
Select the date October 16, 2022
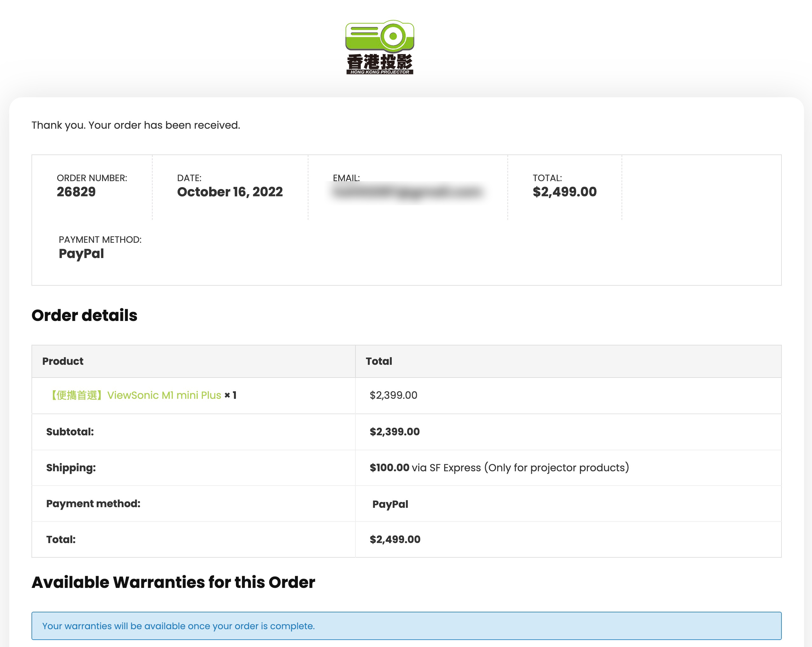click(x=230, y=192)
